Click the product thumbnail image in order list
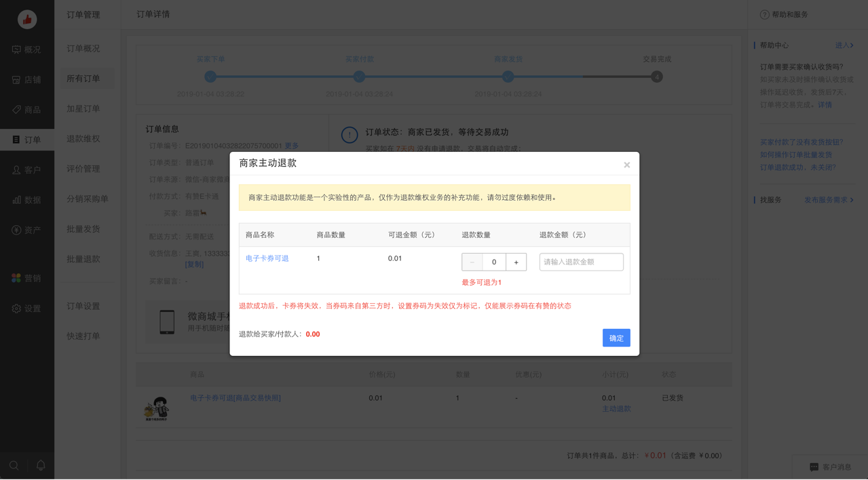The image size is (868, 480). [157, 409]
